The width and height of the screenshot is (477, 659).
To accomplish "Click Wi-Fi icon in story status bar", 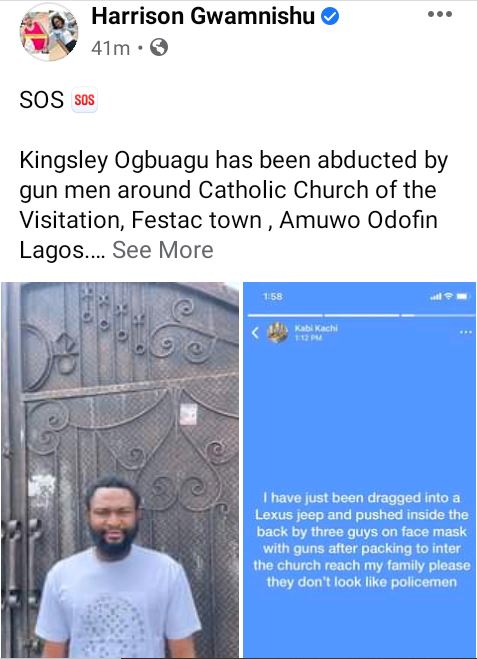I will tap(449, 297).
